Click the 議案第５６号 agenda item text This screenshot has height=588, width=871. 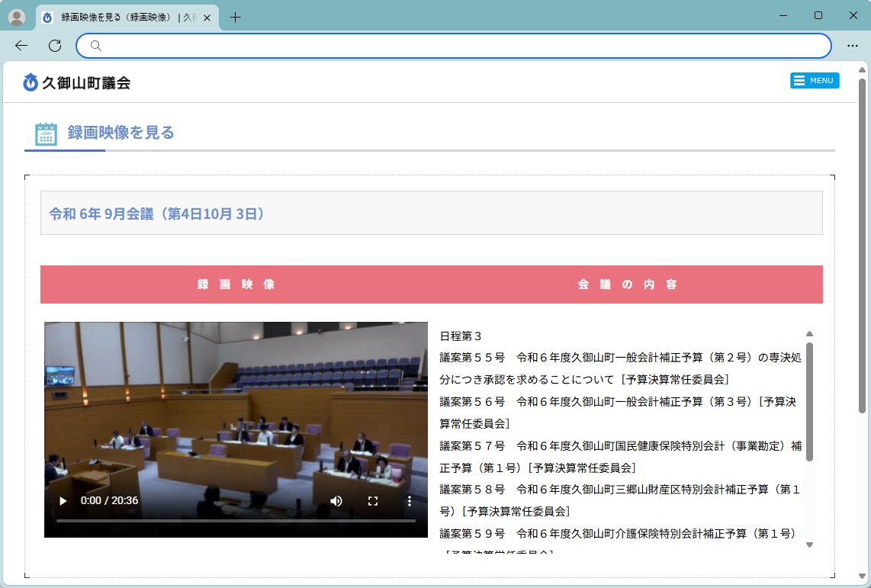[x=619, y=413]
